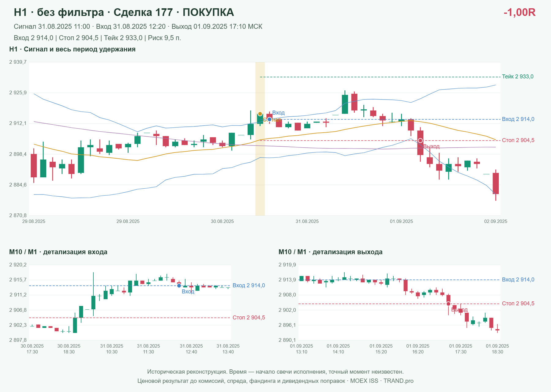Click the 2 912,1 price axis label
551x392 pixels.
pos(18,123)
